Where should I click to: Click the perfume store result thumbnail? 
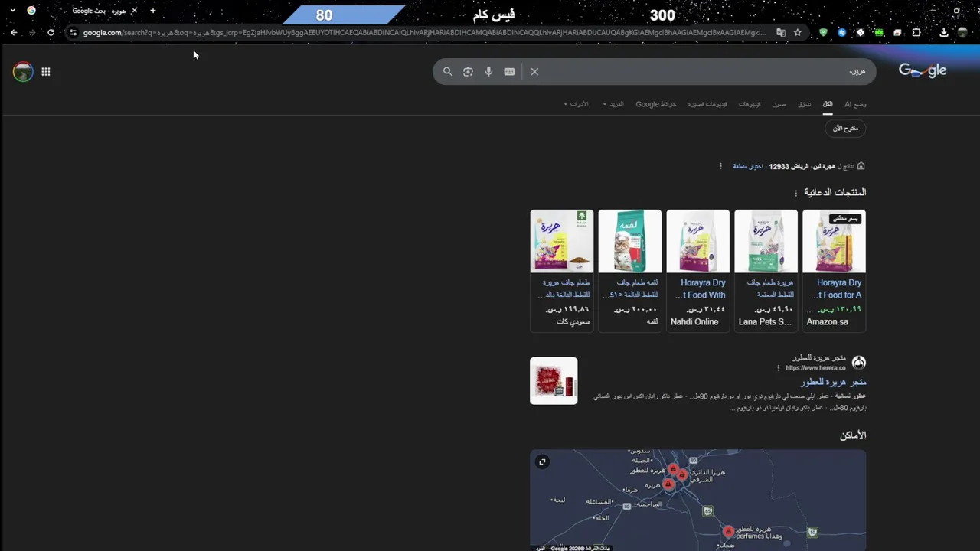click(x=554, y=381)
